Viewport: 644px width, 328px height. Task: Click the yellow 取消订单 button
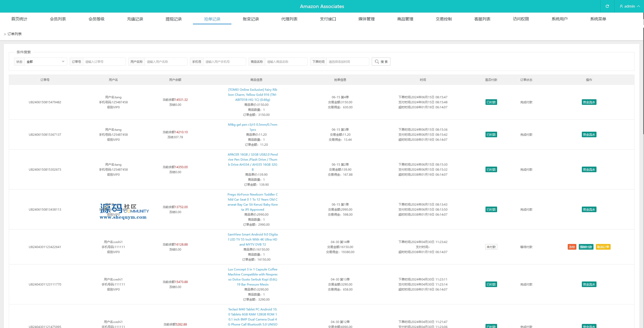tap(603, 247)
